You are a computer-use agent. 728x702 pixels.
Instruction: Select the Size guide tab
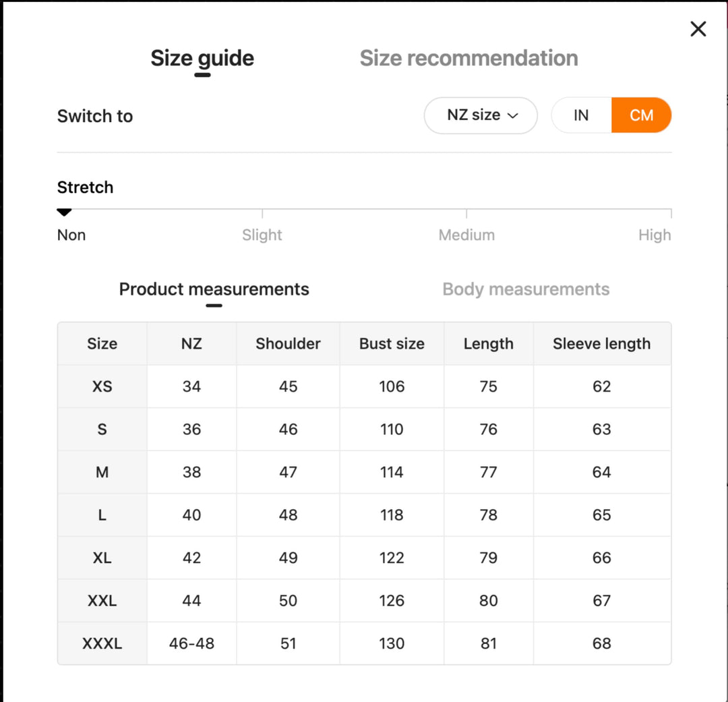(x=202, y=58)
